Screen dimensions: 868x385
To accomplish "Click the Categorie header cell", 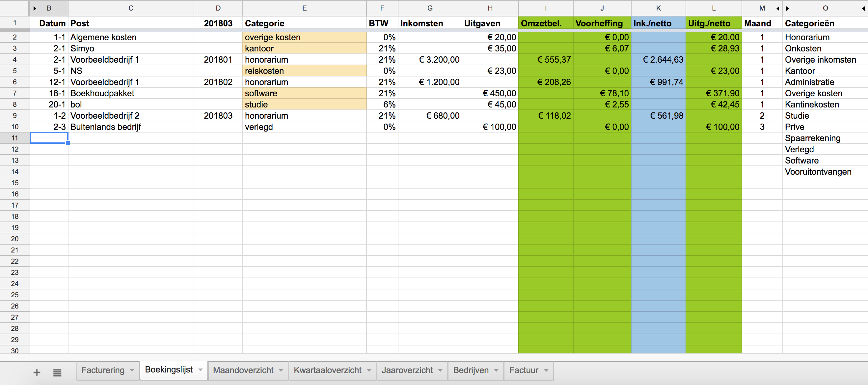I will (304, 23).
